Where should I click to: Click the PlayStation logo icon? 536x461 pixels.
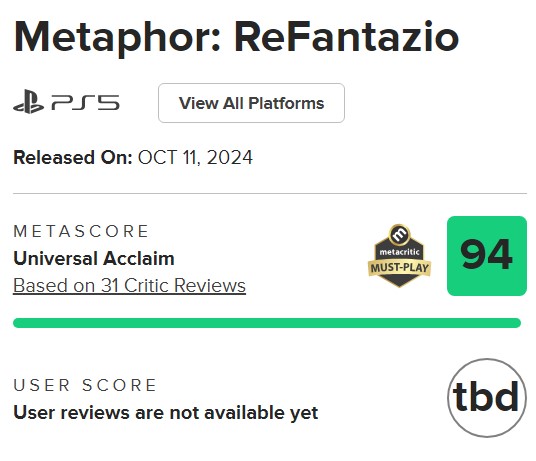pyautogui.click(x=28, y=101)
